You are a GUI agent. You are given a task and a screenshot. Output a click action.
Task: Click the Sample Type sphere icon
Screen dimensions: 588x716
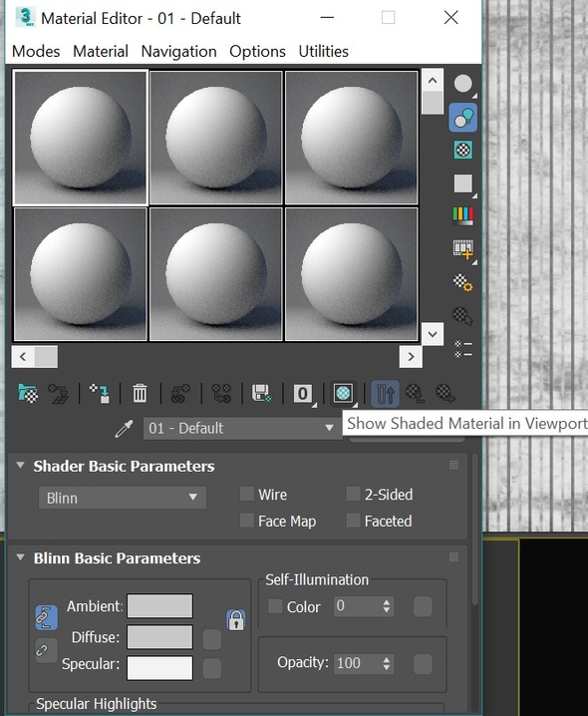[x=462, y=84]
